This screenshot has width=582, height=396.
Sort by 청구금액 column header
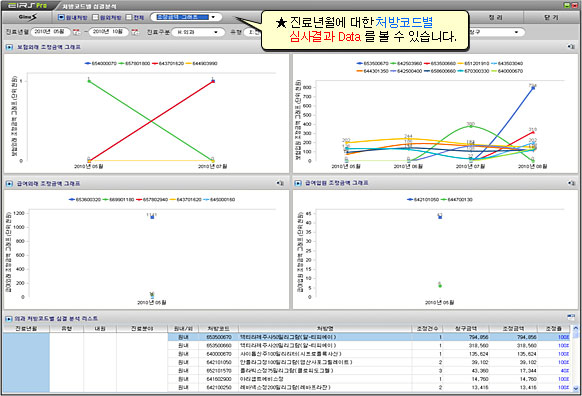point(465,328)
